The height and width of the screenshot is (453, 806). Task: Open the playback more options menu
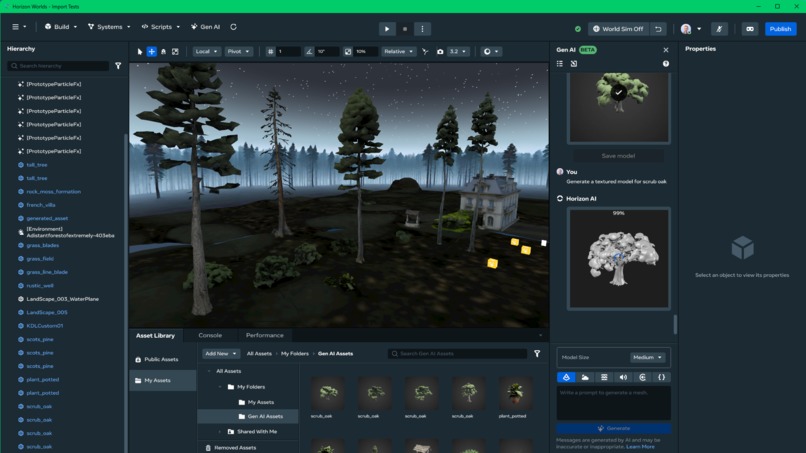pyautogui.click(x=423, y=29)
